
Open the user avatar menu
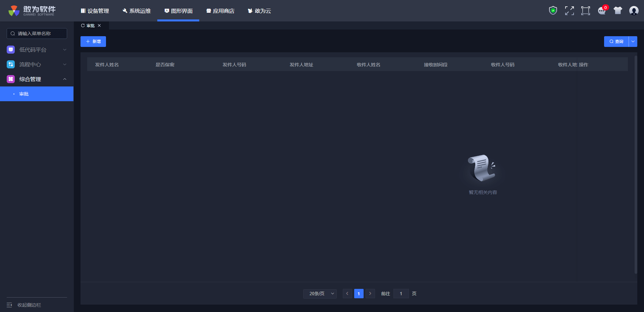[x=634, y=11]
